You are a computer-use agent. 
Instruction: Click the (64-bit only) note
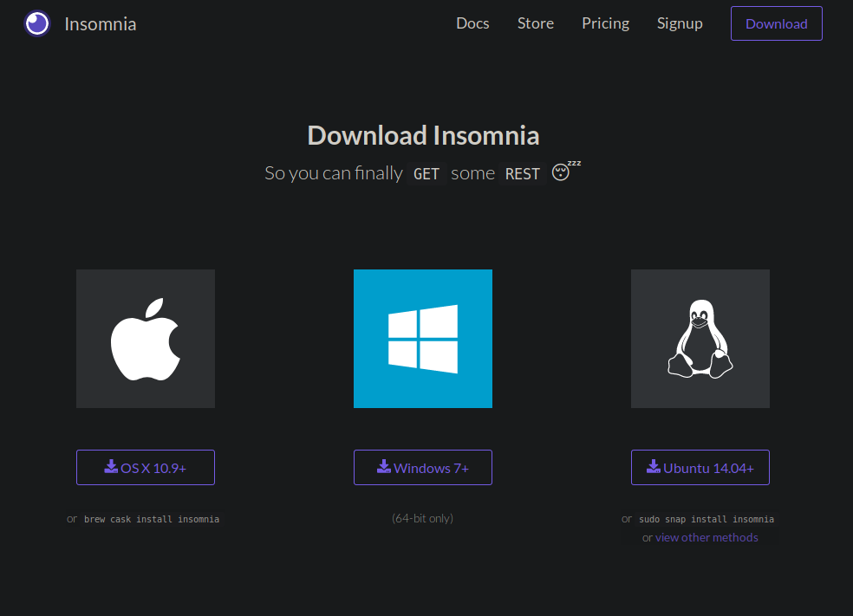(x=423, y=519)
